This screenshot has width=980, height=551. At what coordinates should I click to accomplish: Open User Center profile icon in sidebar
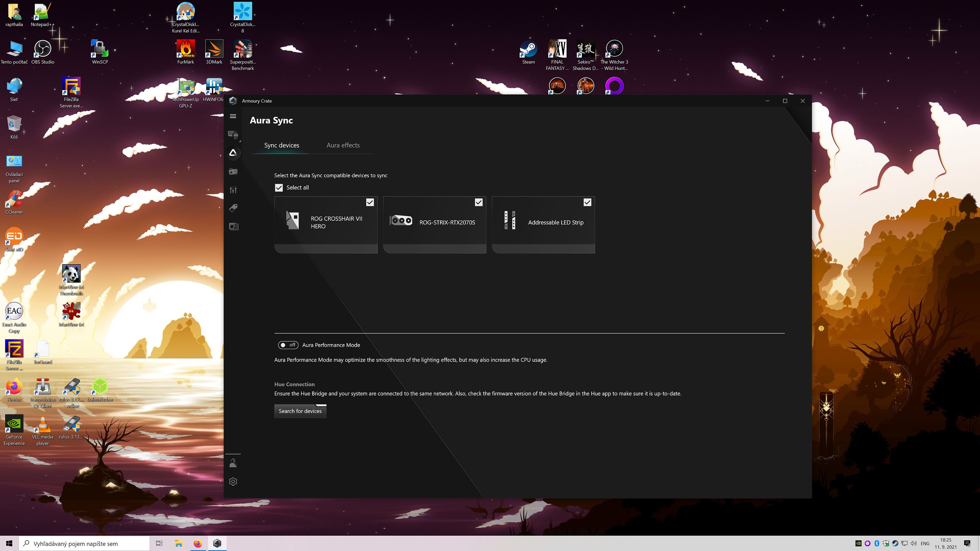point(233,463)
